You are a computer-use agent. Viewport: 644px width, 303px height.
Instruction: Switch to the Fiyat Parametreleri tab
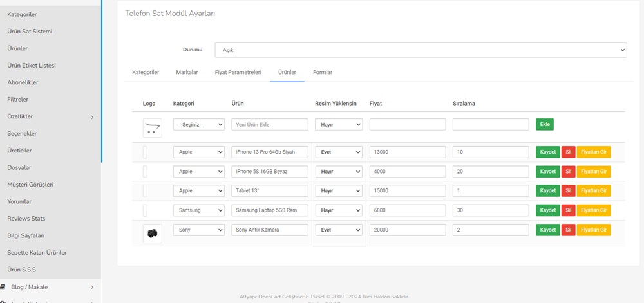pyautogui.click(x=238, y=72)
